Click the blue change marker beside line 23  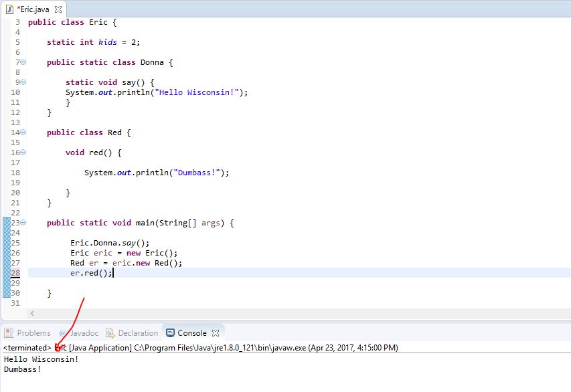[4, 222]
